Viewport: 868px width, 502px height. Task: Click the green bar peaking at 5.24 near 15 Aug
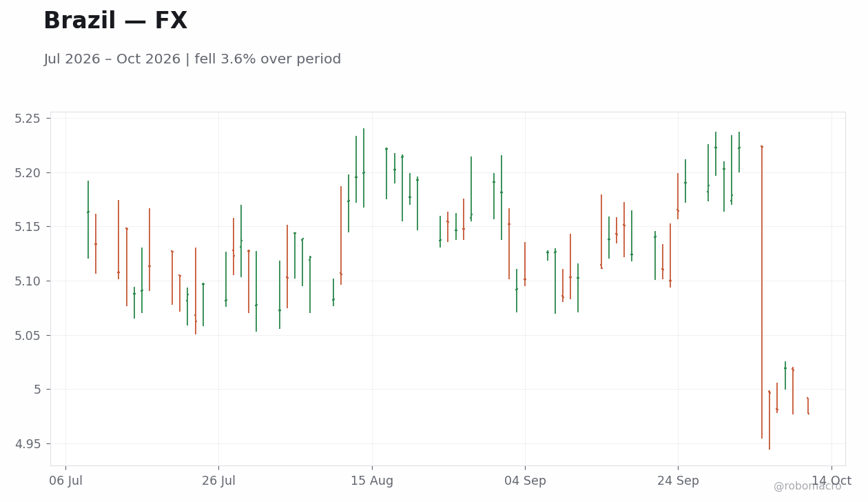point(364,168)
